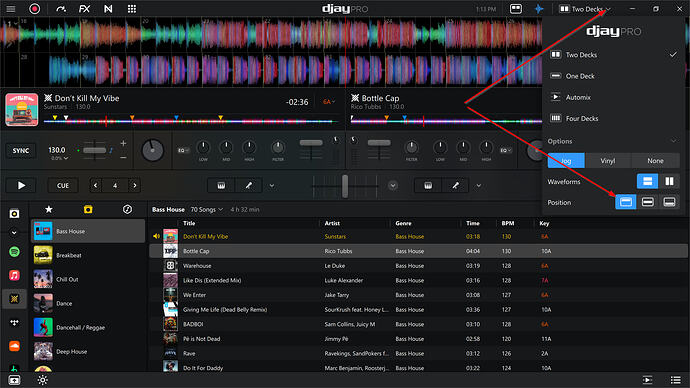
Task: Switch to the history clock tab
Action: click(x=127, y=209)
